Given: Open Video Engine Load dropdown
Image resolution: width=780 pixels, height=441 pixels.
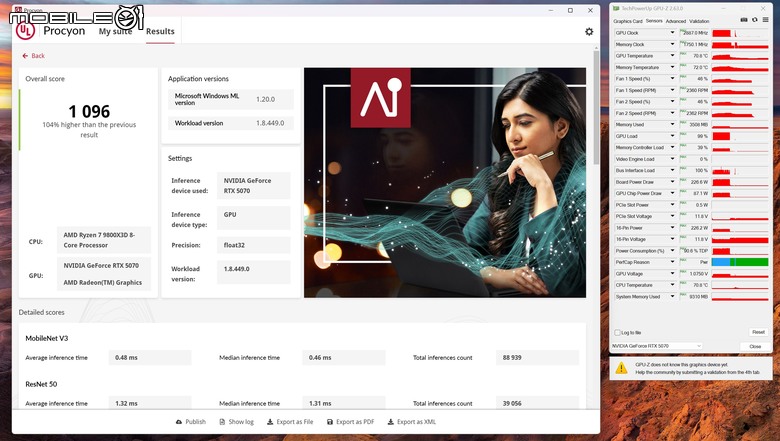Looking at the screenshot, I should click(672, 159).
